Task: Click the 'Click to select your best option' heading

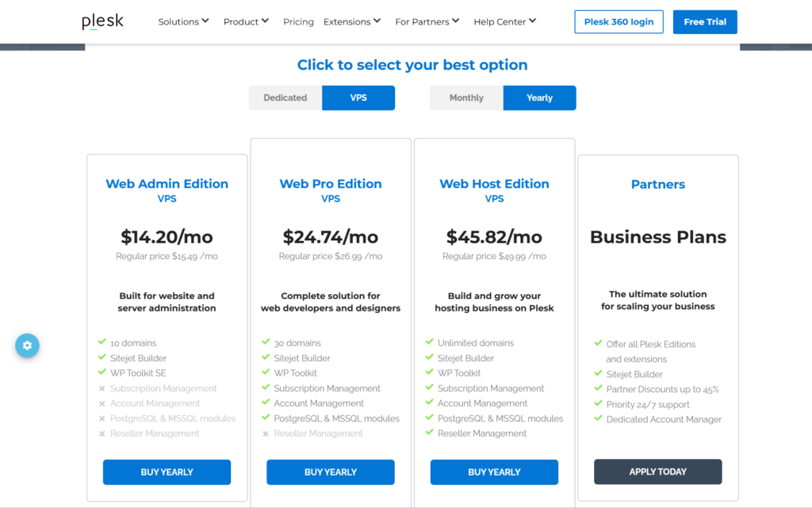Action: tap(412, 65)
